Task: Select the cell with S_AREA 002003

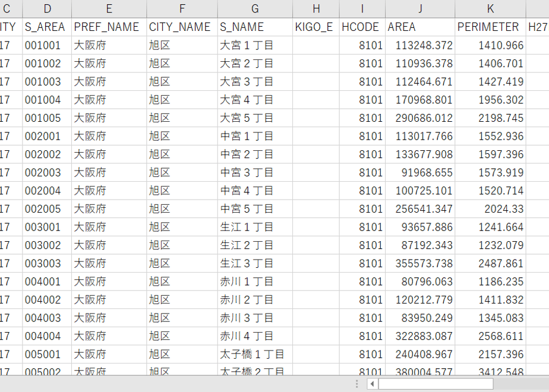Action: point(47,173)
